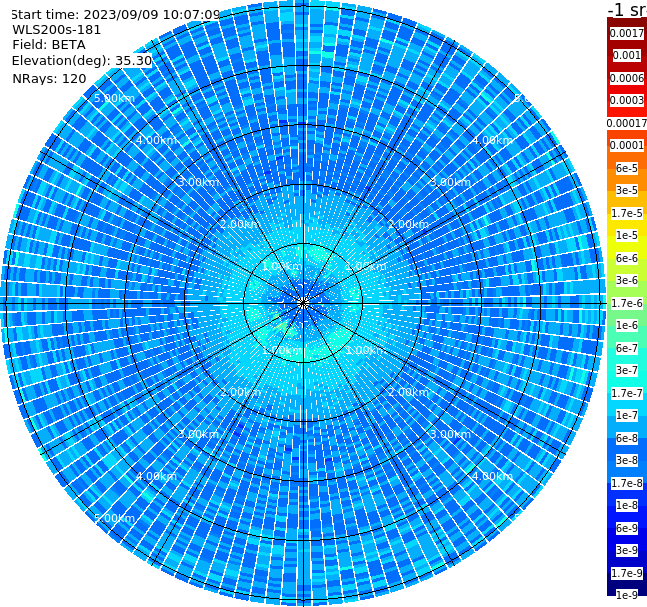Click the 5.00km label in lower-left quadrant
Screen dimensions: 647x607
114,518
